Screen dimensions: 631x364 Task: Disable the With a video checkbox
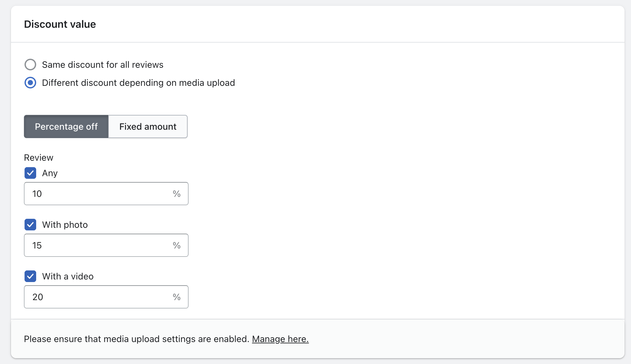pos(30,276)
